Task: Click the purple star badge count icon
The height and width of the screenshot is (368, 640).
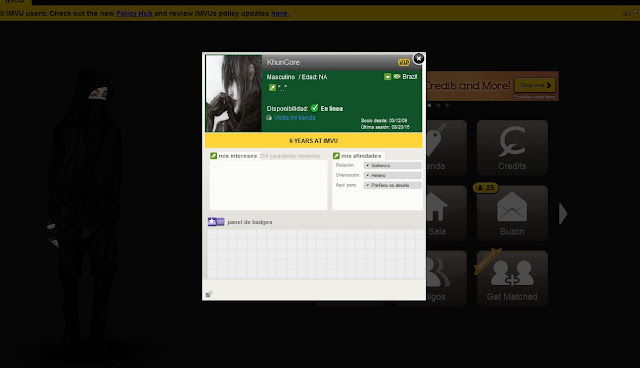Action: pyautogui.click(x=216, y=222)
